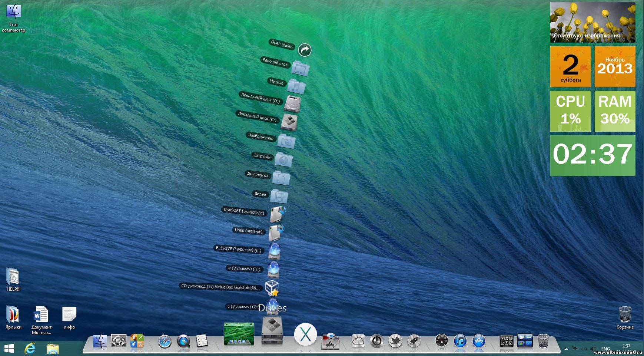Viewport: 644px width, 356px height.
Task: Click the network tray icon
Action: click(x=584, y=349)
